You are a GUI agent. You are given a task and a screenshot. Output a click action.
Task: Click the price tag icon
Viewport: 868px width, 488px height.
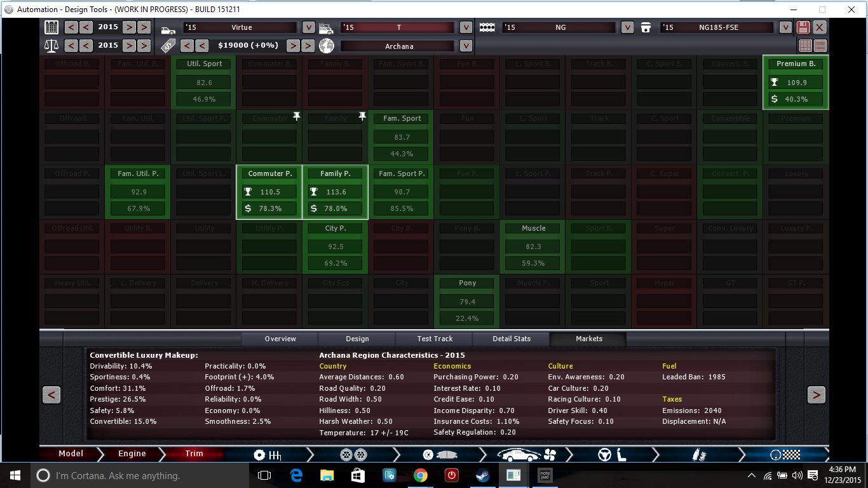(x=168, y=46)
